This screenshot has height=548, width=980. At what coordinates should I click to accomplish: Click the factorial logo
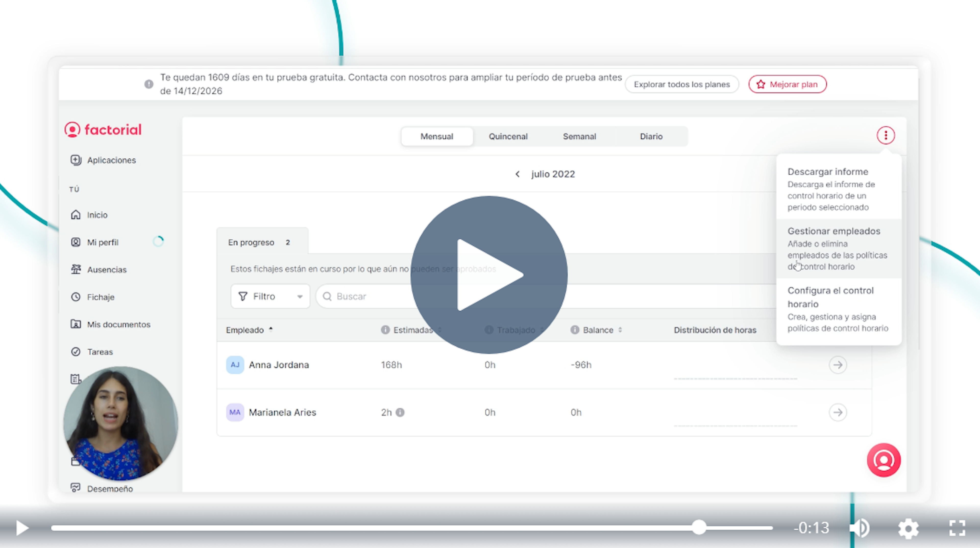[x=103, y=130]
